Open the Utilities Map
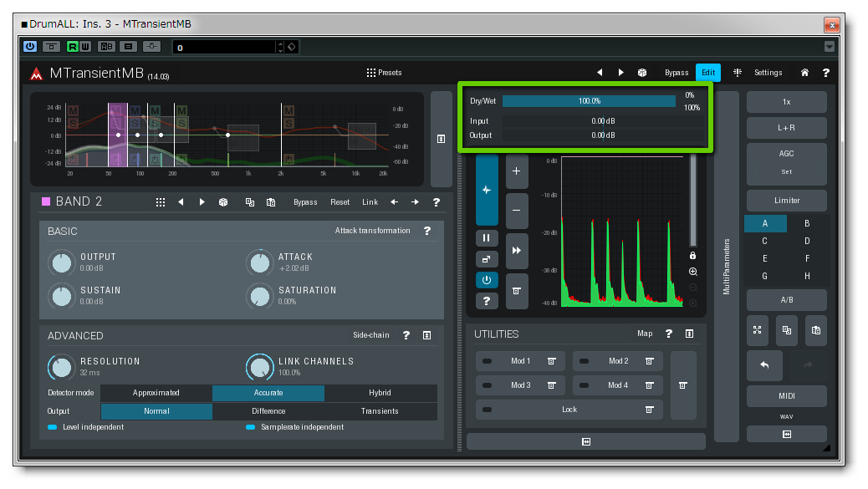The height and width of the screenshot is (489, 868). [x=645, y=334]
